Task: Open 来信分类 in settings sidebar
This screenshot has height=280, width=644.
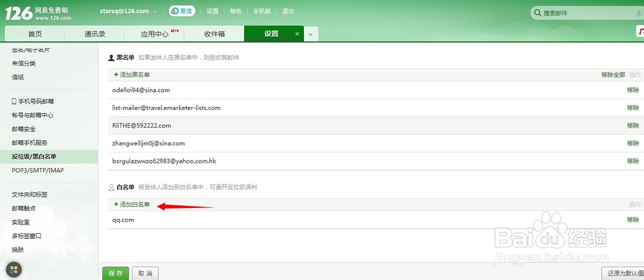Action: [24, 63]
